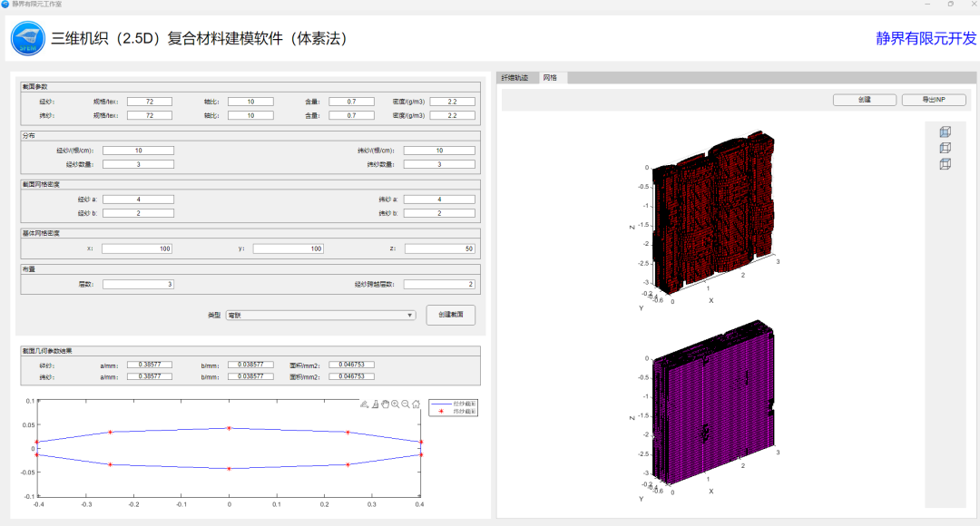Click the 基体网格密度 panel header
This screenshot has height=526, width=980.
(41, 233)
